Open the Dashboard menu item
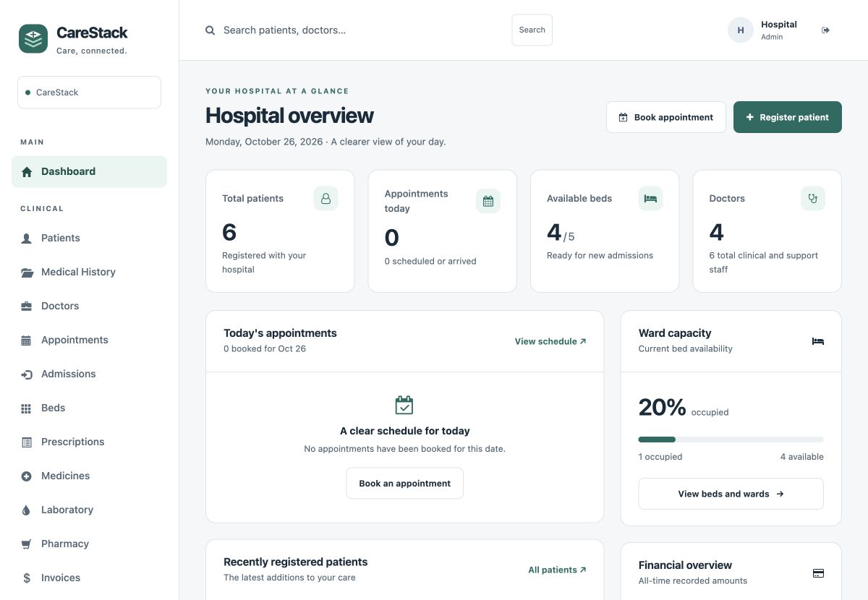 [89, 172]
